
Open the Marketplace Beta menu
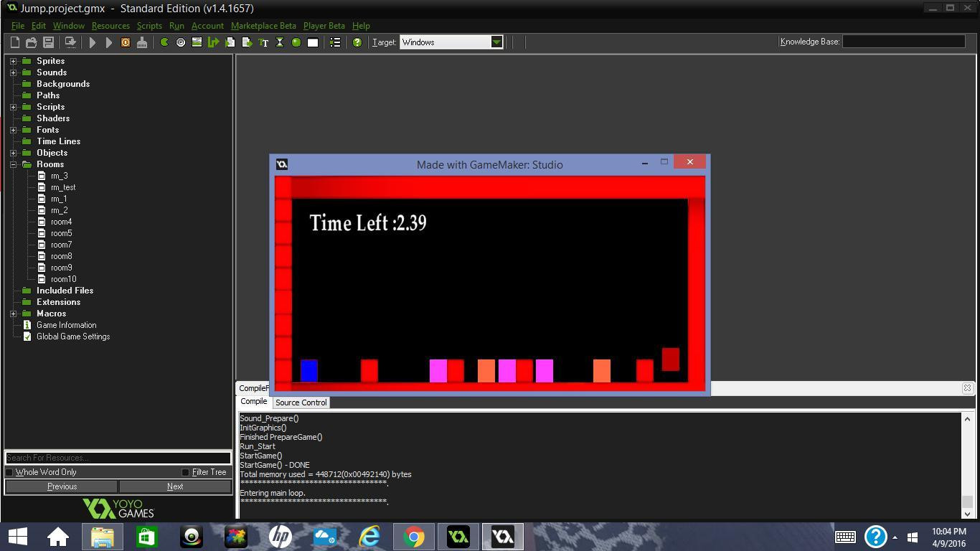coord(263,26)
